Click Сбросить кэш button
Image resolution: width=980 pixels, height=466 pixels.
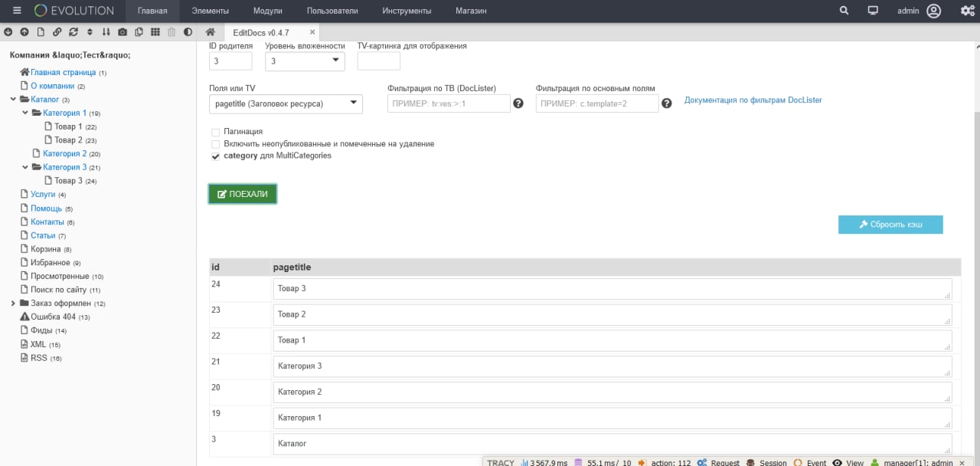[890, 225]
